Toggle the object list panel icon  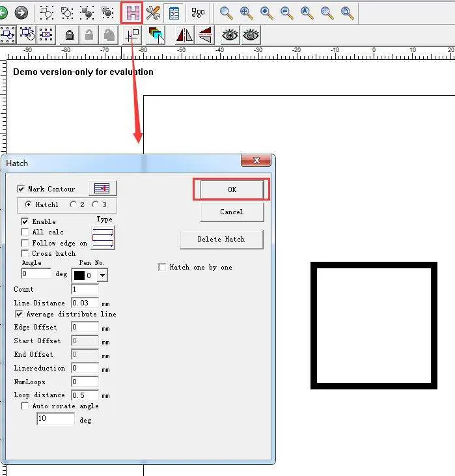[x=174, y=13]
